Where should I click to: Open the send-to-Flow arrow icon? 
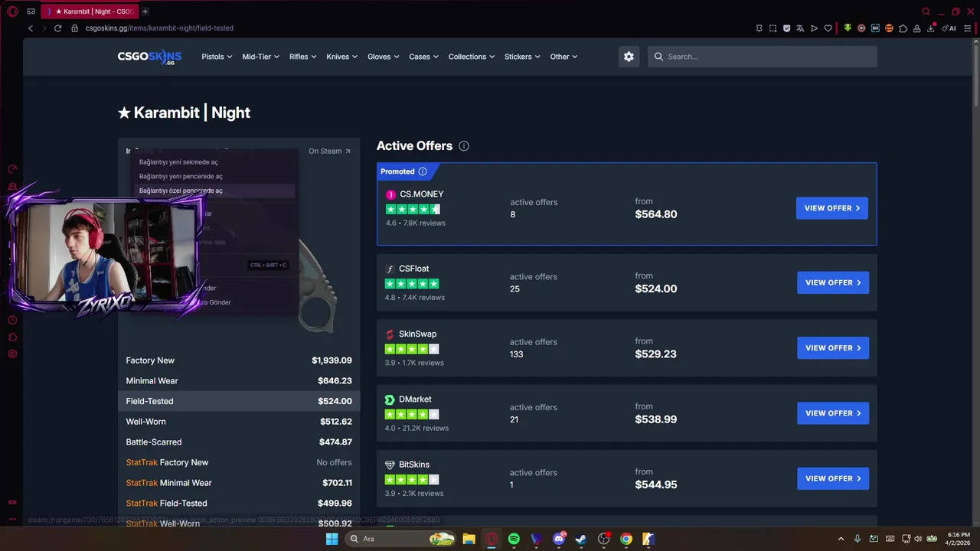[x=814, y=28]
